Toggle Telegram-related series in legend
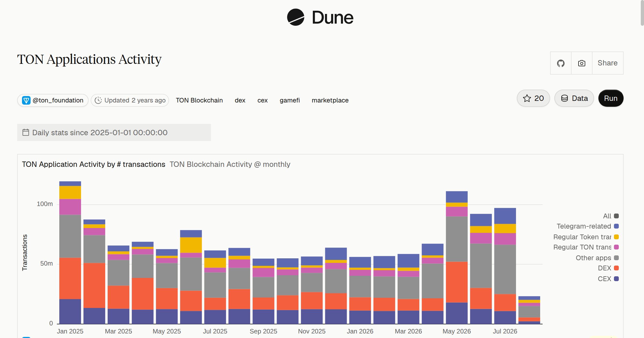This screenshot has width=644, height=338. click(x=588, y=226)
